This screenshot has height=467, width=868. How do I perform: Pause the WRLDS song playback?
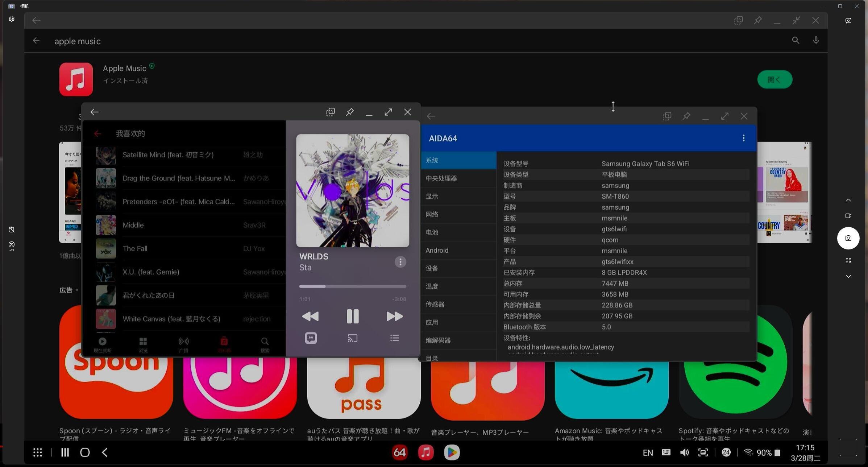pyautogui.click(x=352, y=316)
